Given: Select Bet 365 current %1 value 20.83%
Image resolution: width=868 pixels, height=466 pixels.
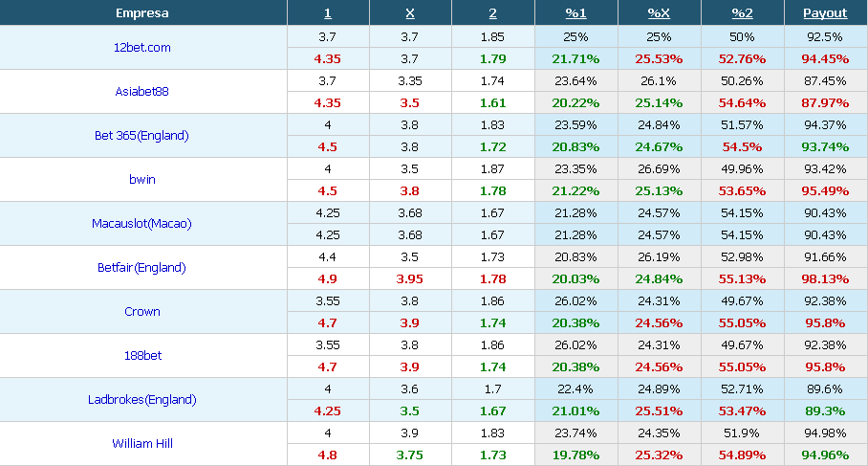Looking at the screenshot, I should pos(575,146).
